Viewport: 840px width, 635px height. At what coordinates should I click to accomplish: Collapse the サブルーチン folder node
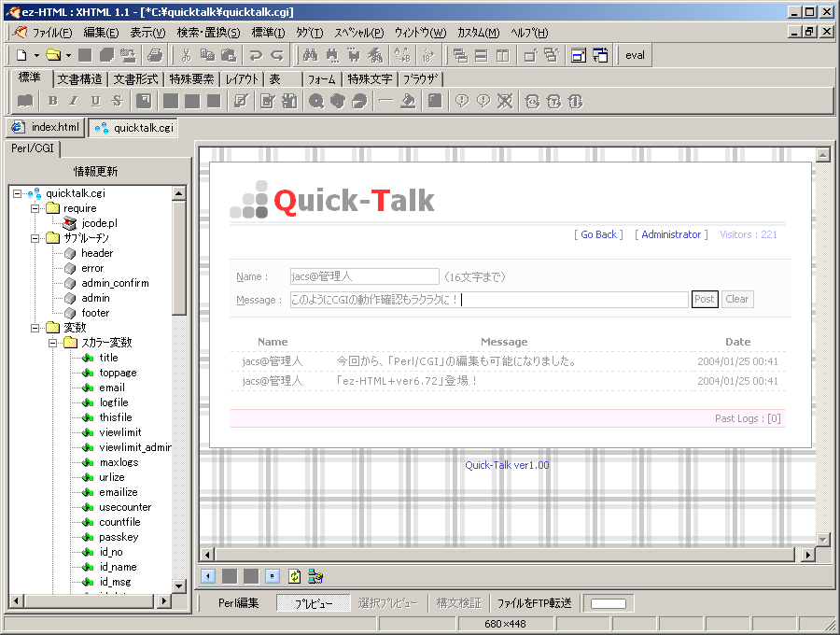point(35,238)
